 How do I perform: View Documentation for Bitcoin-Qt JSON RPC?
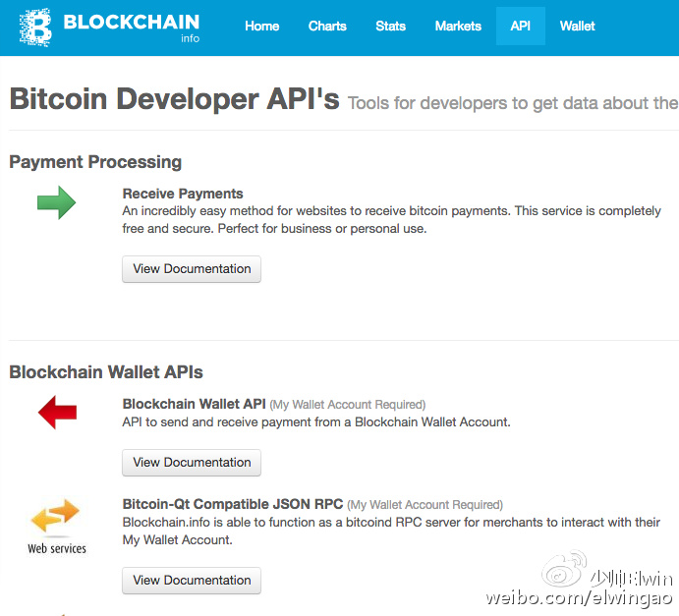pyautogui.click(x=192, y=581)
